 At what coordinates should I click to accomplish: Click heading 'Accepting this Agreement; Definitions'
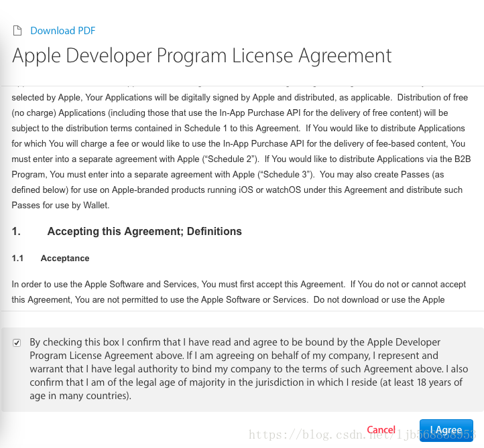(x=144, y=231)
